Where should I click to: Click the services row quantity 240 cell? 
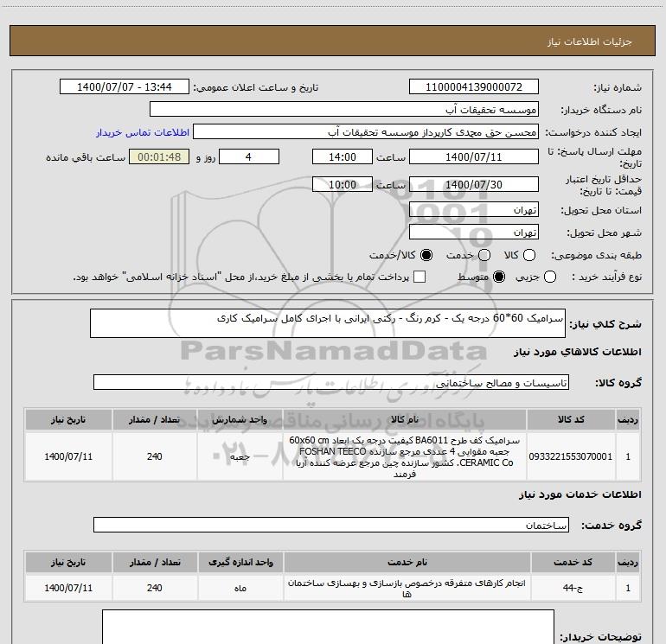click(155, 589)
